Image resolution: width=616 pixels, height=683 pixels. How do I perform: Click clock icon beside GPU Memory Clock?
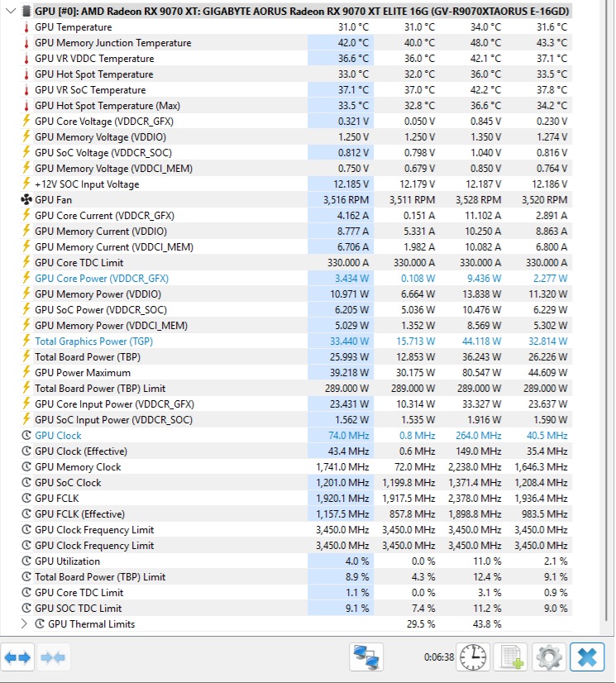[x=26, y=466]
